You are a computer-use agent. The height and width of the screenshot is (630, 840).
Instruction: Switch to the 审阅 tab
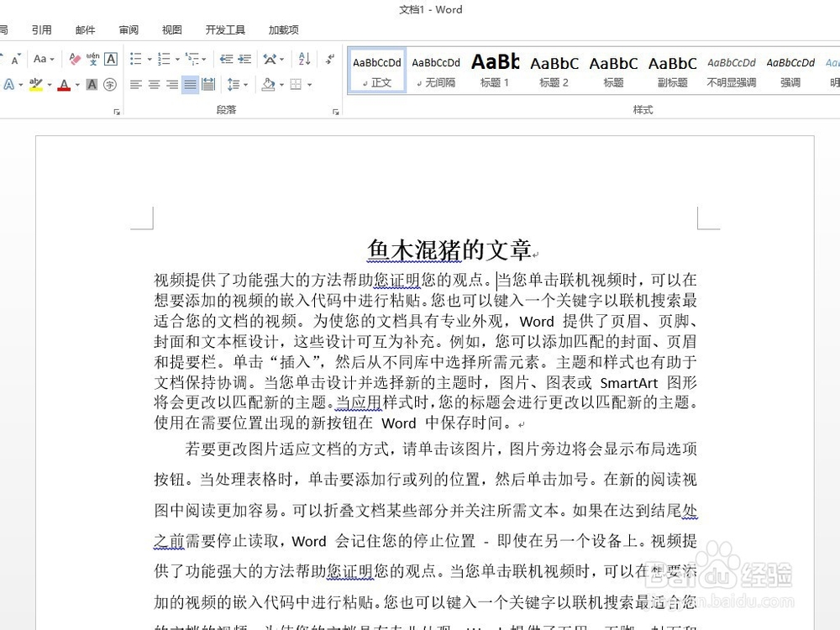click(x=129, y=30)
